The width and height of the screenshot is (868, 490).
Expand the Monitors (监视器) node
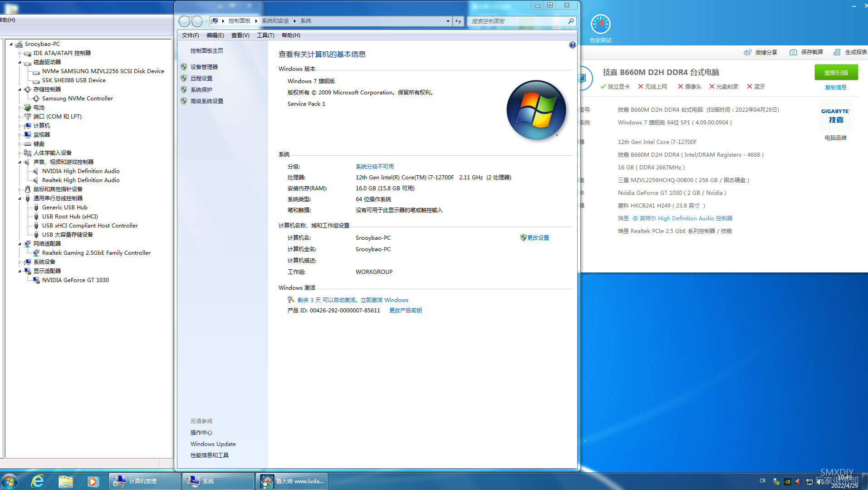click(20, 135)
